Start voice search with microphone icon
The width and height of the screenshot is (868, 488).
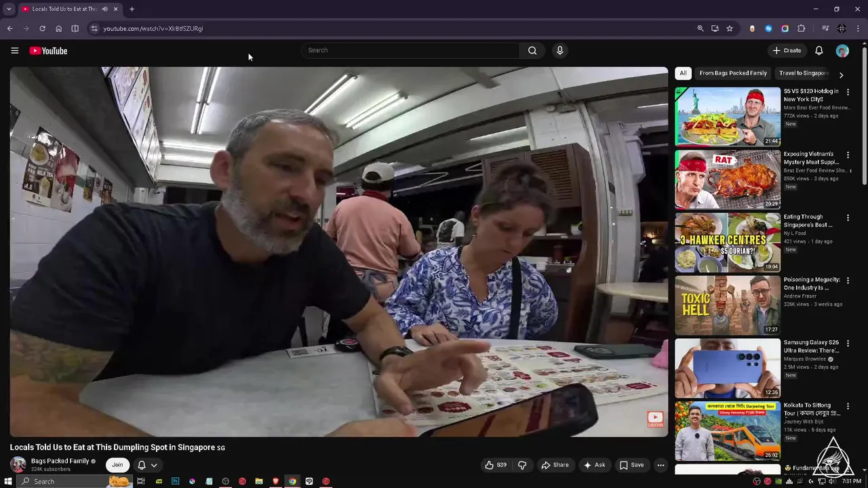click(559, 50)
